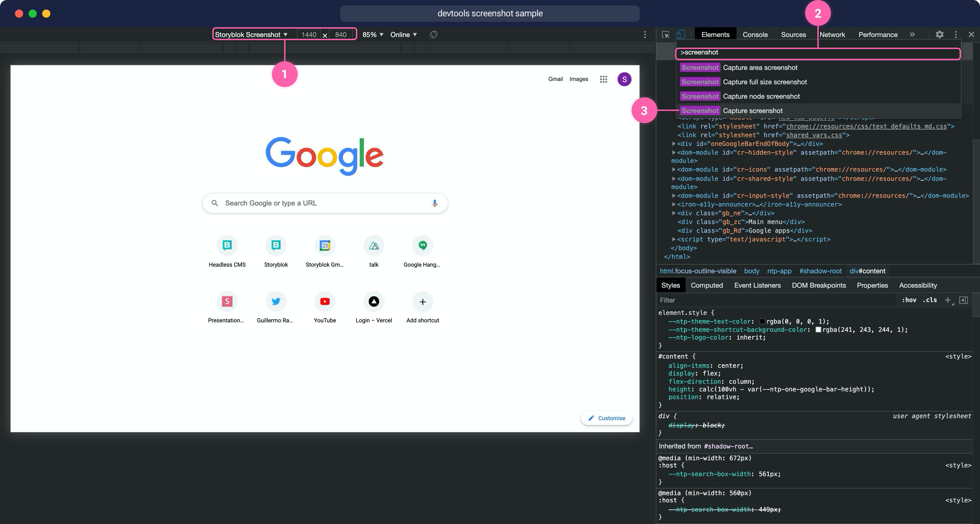Open the Storyblok shortcut tile

(x=276, y=251)
